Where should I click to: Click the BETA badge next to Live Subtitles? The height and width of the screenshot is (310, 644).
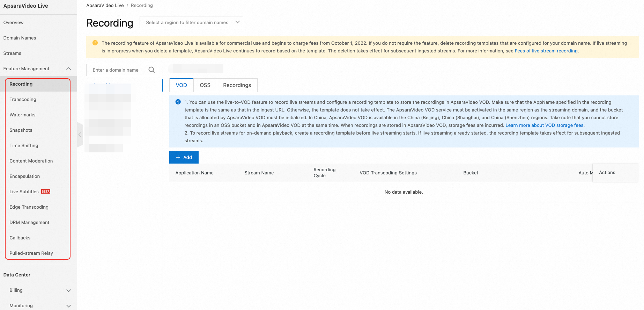point(46,192)
